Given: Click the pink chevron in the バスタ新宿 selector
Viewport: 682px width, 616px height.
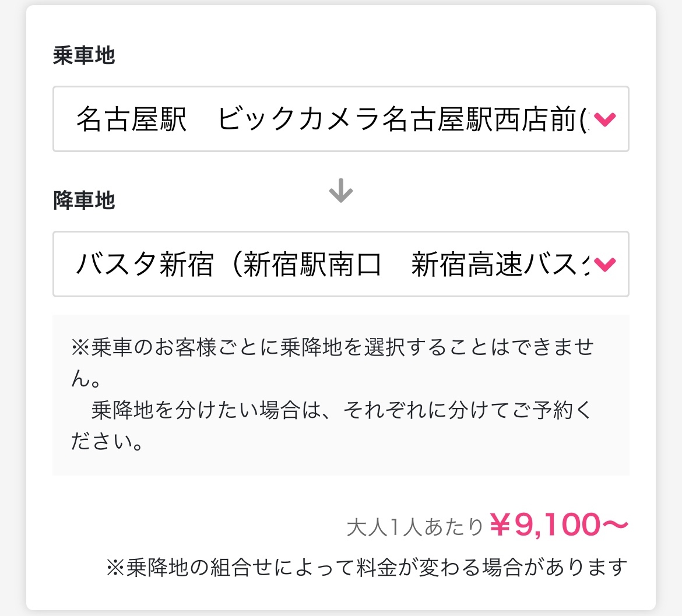Looking at the screenshot, I should [604, 265].
